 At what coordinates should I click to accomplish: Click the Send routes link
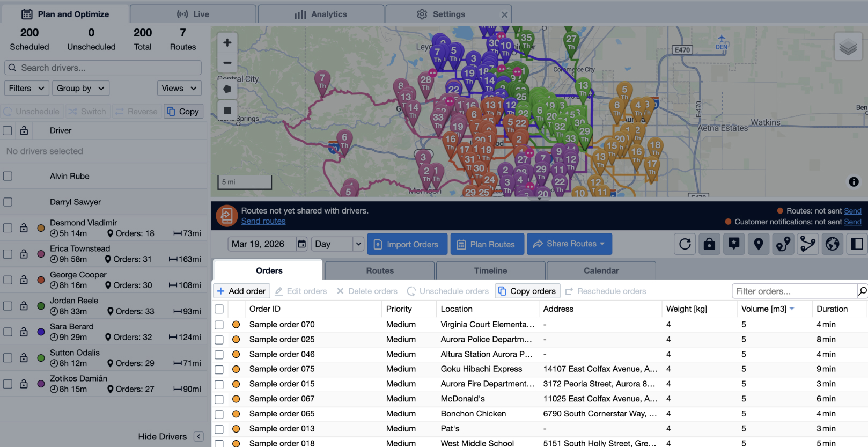click(263, 221)
